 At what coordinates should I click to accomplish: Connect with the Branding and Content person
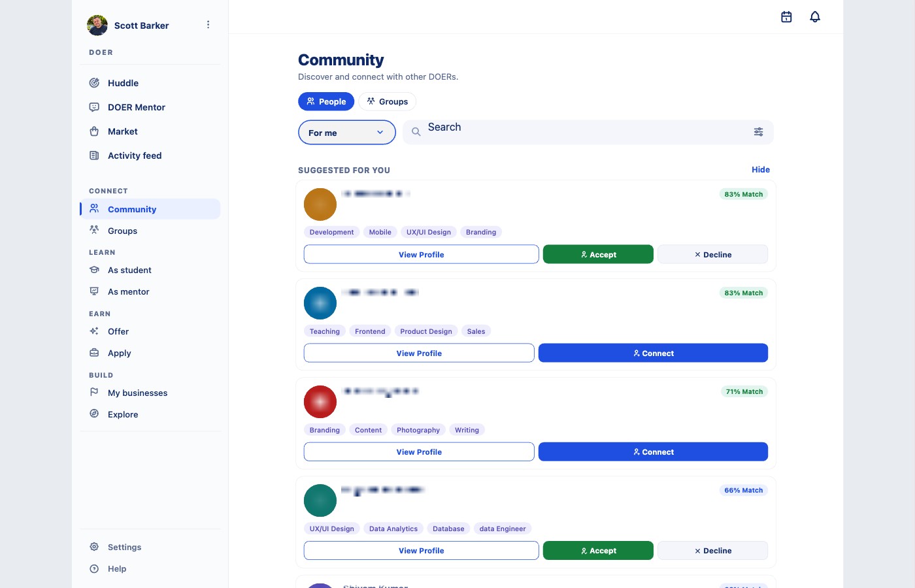click(x=653, y=451)
